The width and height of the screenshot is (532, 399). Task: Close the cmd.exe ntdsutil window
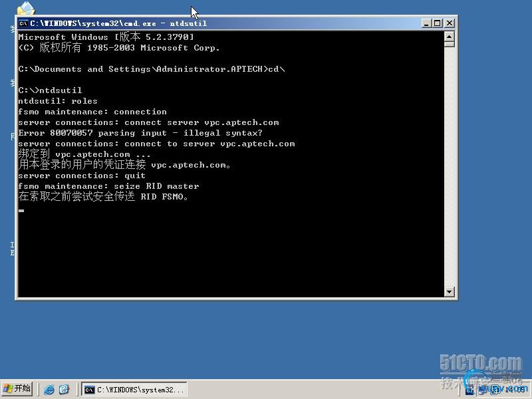click(x=450, y=23)
